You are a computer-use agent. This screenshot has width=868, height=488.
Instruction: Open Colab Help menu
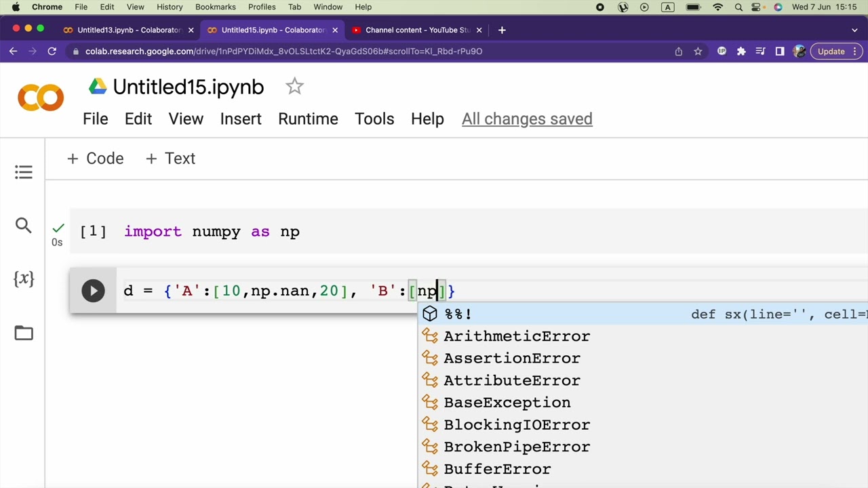tap(427, 119)
